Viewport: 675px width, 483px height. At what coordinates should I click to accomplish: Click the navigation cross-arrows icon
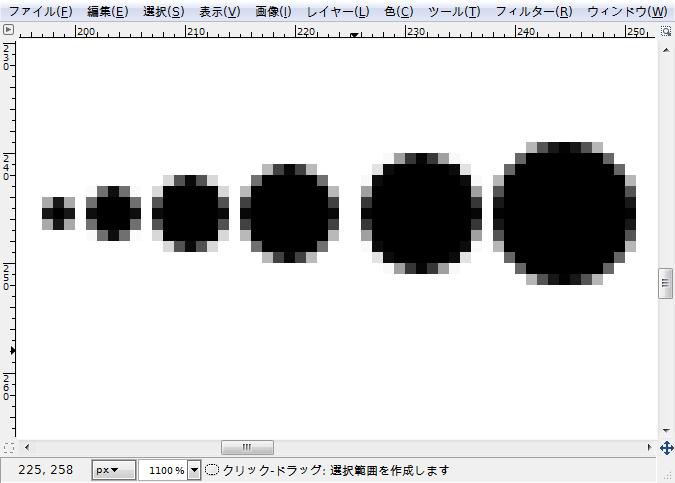pyautogui.click(x=666, y=448)
